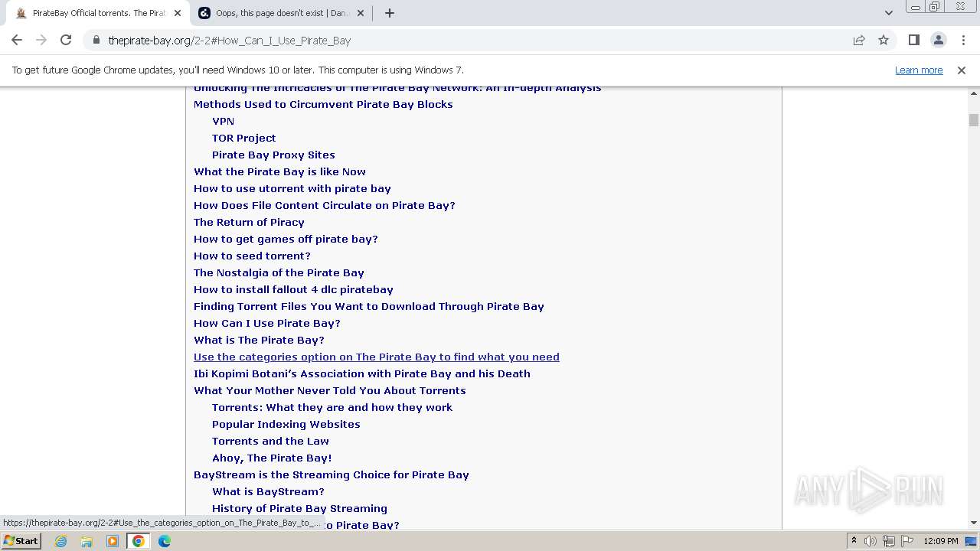The image size is (980, 551).
Task: Open the volume speaker tray icon
Action: [871, 541]
